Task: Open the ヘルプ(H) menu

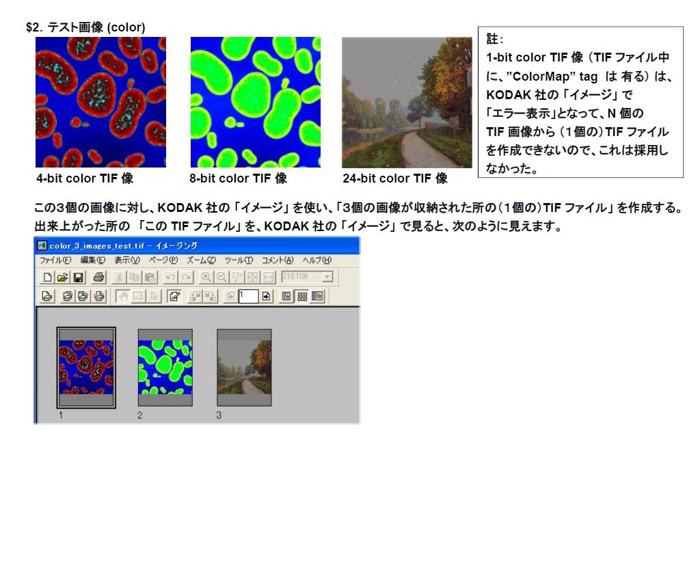Action: point(317,260)
